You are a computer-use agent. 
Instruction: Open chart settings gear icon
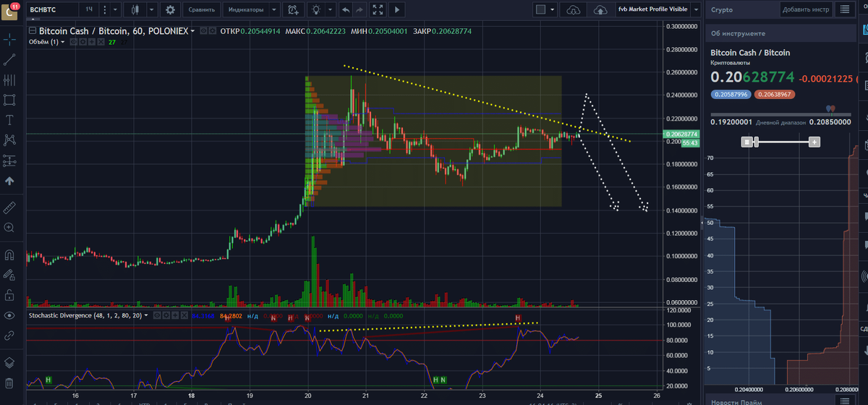170,9
